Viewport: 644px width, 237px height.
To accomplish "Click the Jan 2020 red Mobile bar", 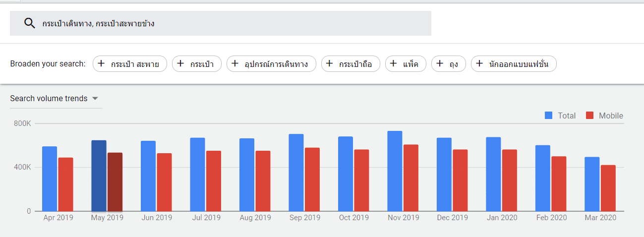I will [x=509, y=180].
